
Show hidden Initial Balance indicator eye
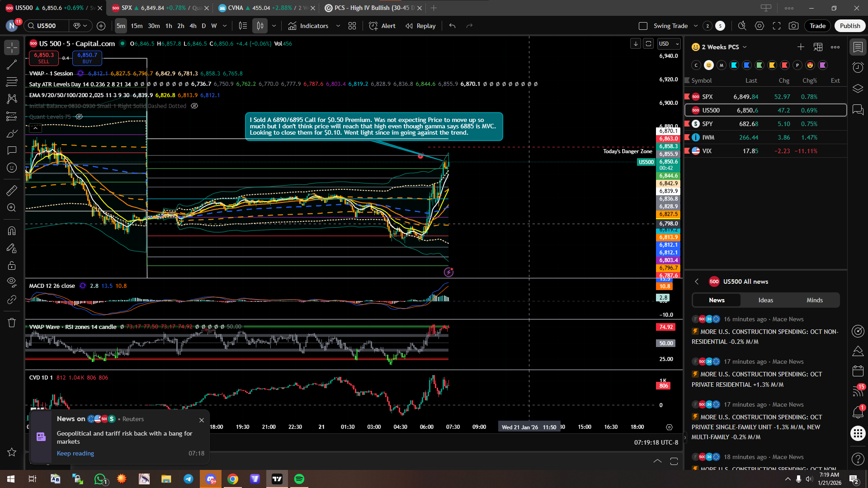[x=194, y=106]
